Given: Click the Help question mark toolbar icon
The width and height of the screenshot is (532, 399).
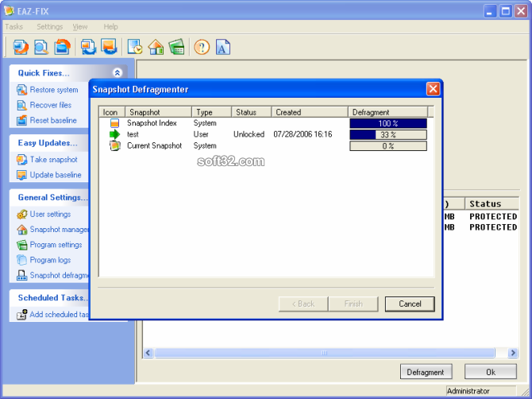Looking at the screenshot, I should (x=202, y=47).
